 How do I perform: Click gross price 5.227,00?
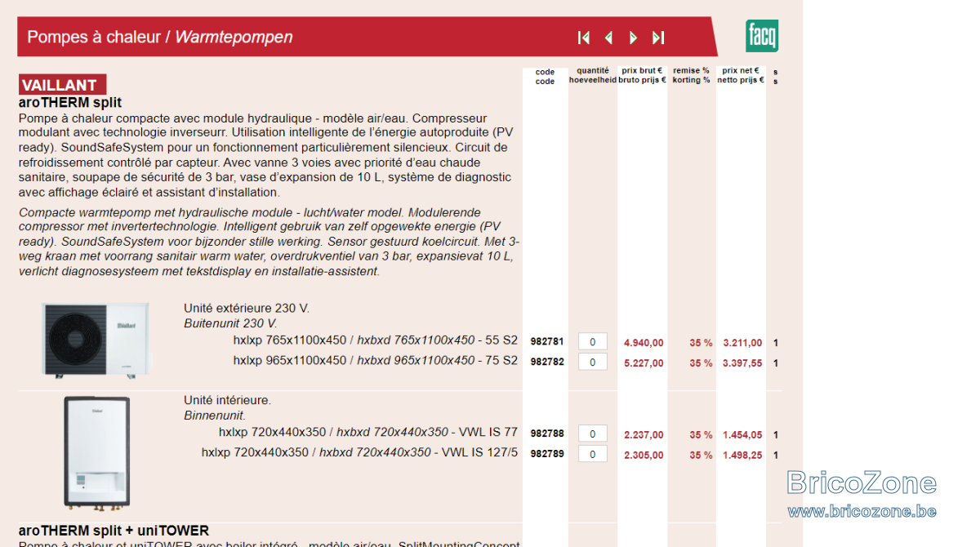[644, 363]
